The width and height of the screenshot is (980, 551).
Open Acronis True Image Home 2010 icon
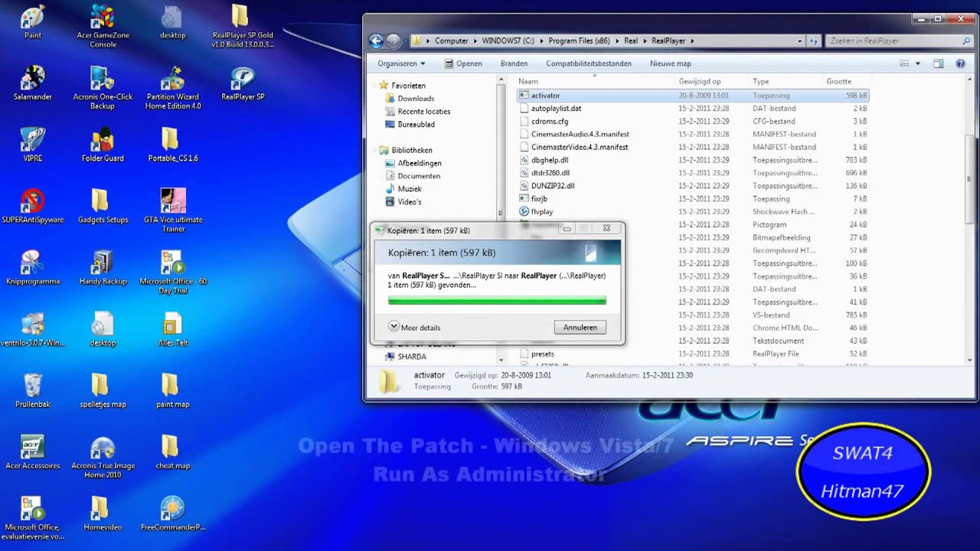103,456
